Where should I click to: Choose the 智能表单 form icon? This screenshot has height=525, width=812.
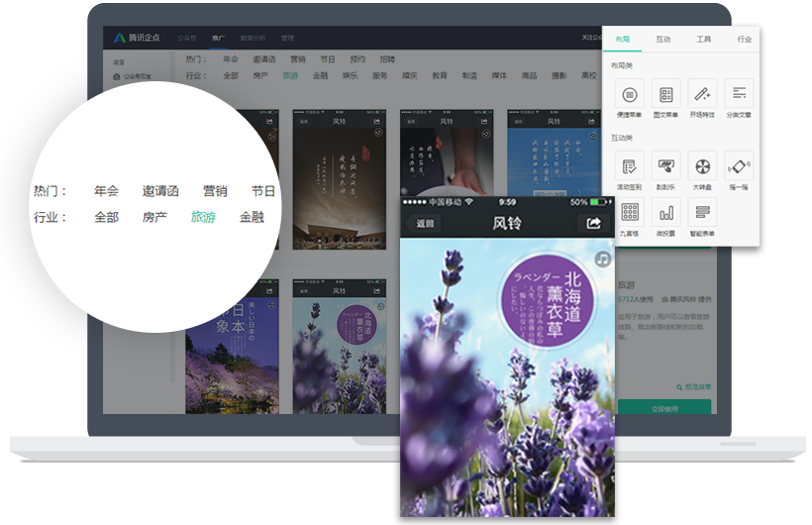click(x=702, y=212)
